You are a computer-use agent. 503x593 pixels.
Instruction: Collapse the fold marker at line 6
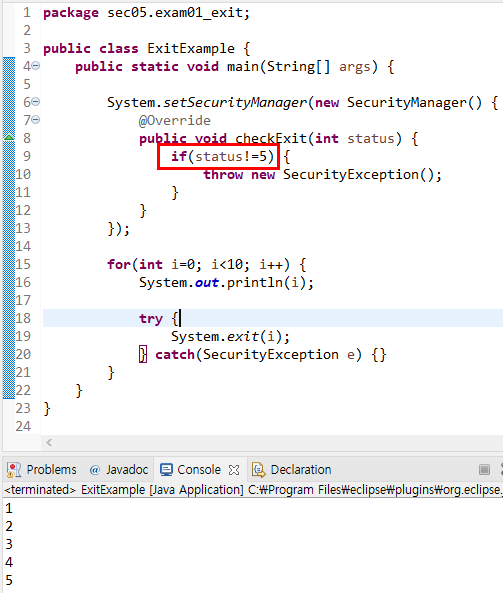[36, 102]
